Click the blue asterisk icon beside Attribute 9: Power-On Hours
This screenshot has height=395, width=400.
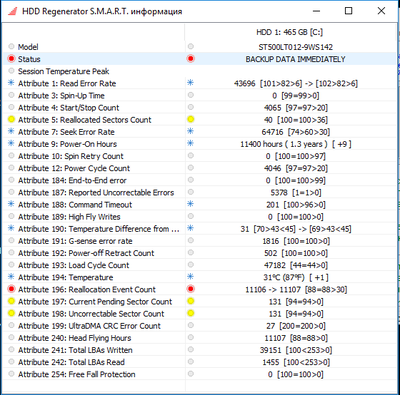[x=12, y=144]
